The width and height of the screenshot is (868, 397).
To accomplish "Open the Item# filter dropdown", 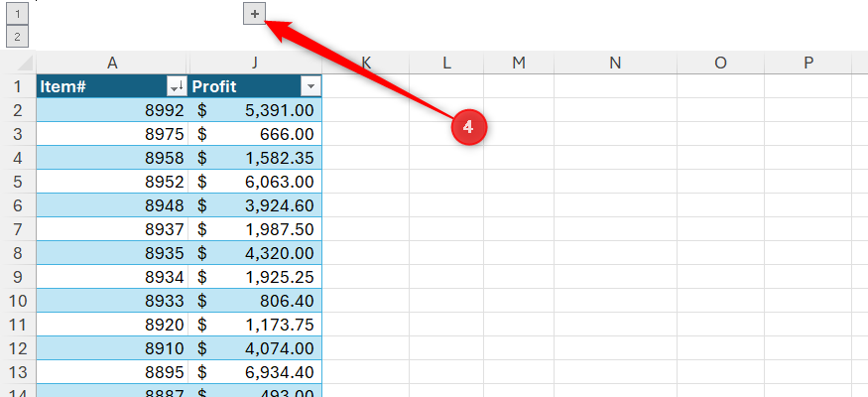I will coord(177,86).
